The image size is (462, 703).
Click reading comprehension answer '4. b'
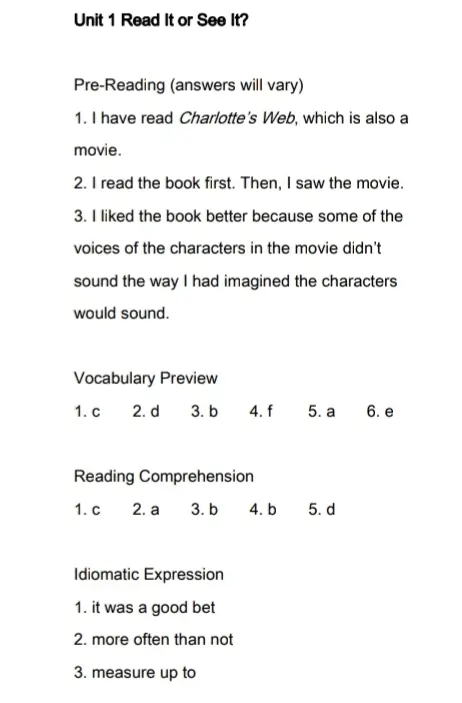(x=263, y=509)
